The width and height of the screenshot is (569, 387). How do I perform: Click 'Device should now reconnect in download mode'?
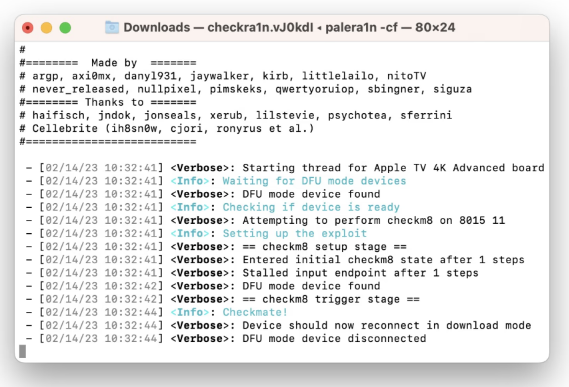click(387, 325)
